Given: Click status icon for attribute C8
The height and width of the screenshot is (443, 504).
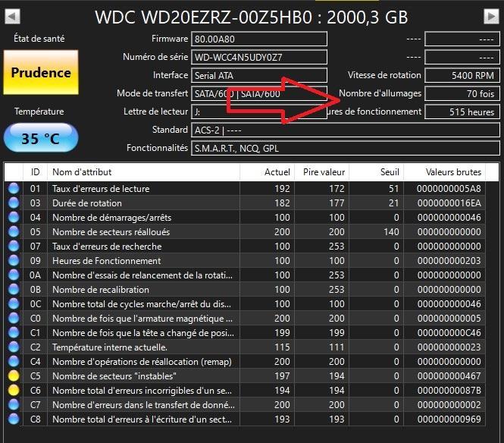Looking at the screenshot, I should coord(14,419).
